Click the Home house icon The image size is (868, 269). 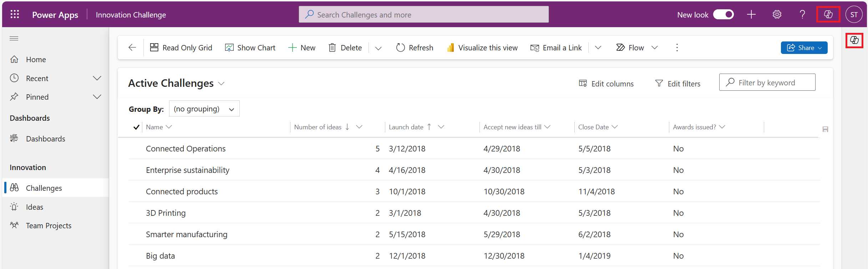pyautogui.click(x=14, y=59)
